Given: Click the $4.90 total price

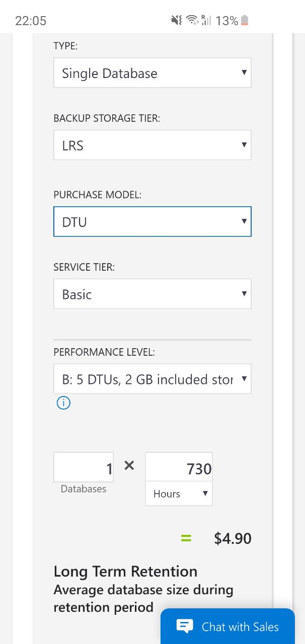Looking at the screenshot, I should pyautogui.click(x=233, y=538).
